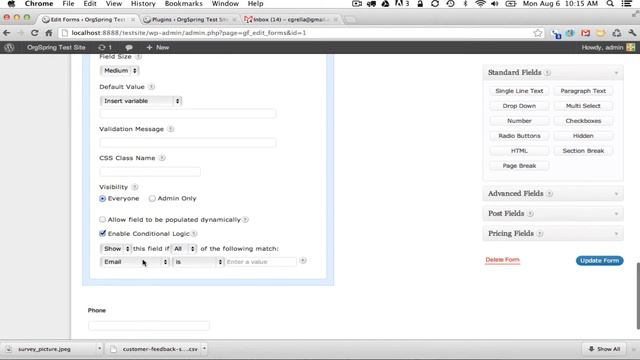Open the Visibility help tooltip icon
This screenshot has width=640, height=360.
tap(135, 187)
